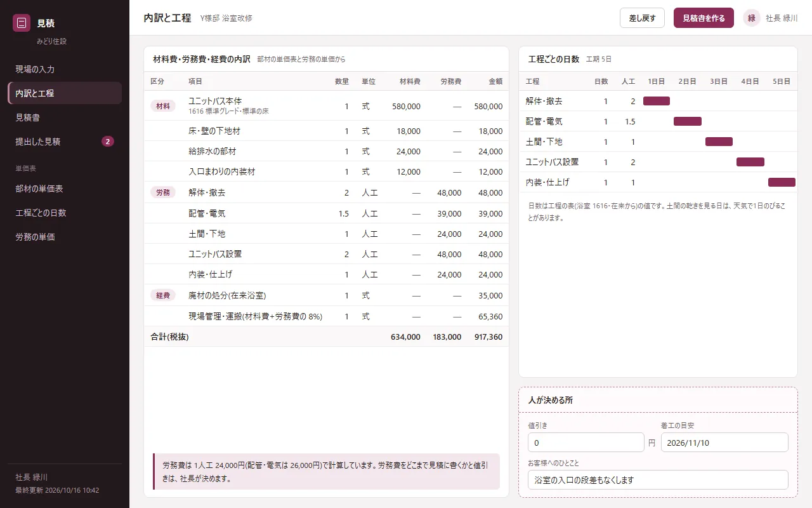Click the 580,000 material cost for ユニットバス本体
Screen dimensions: 812x508
tap(406, 106)
